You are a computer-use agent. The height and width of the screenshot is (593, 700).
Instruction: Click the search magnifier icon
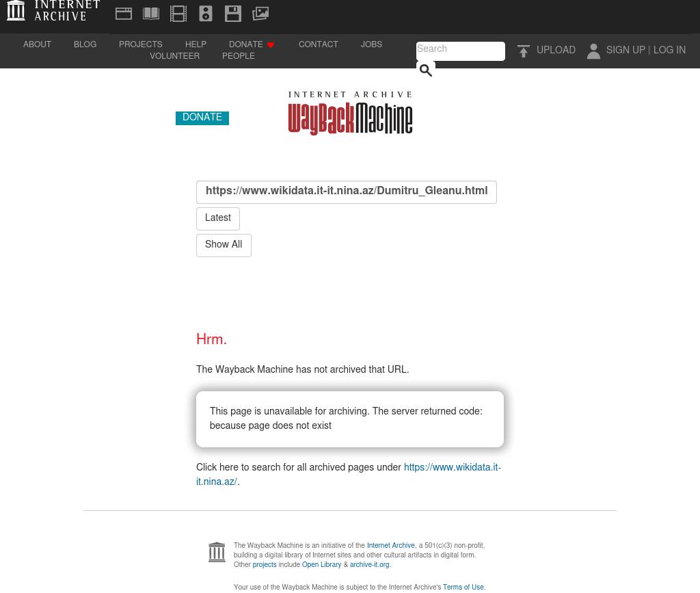[x=425, y=70]
